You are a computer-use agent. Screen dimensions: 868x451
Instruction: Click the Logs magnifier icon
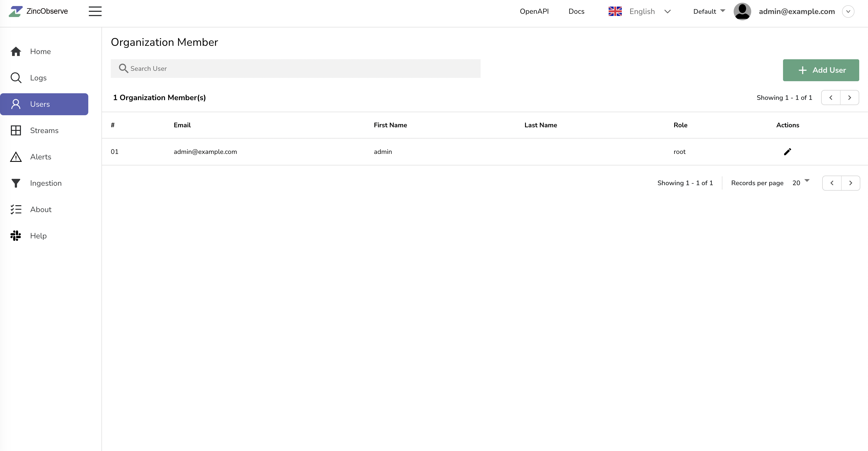pos(16,78)
